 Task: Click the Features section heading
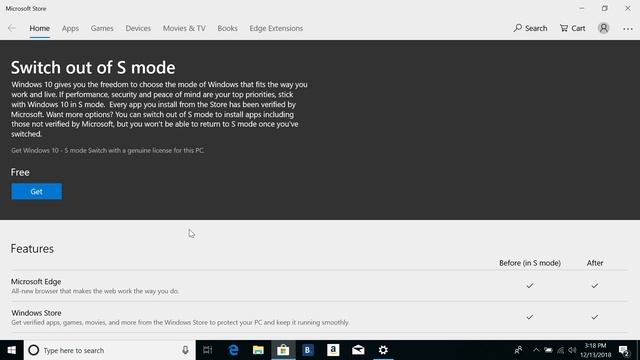[32, 249]
